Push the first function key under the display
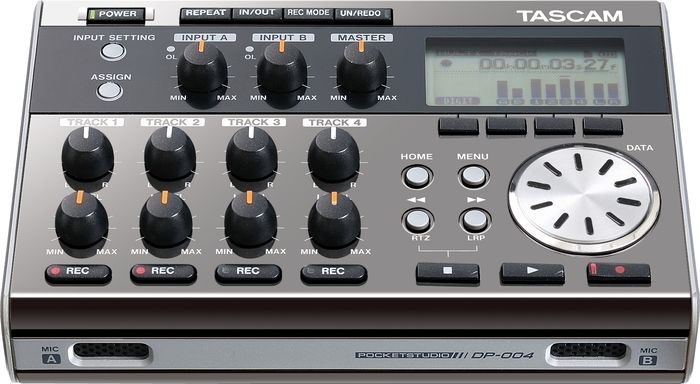Screen dimensions: 700x384 click(458, 126)
